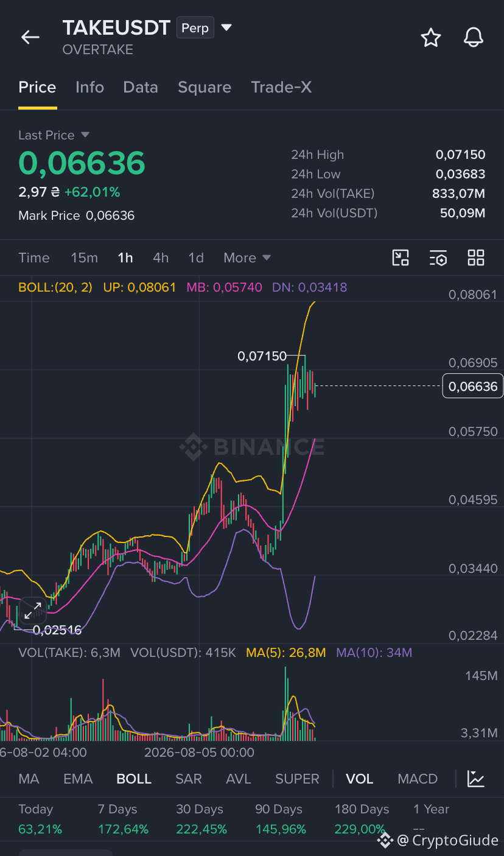Image resolution: width=504 pixels, height=856 pixels.
Task: Open price alert bell icon
Action: 474,38
